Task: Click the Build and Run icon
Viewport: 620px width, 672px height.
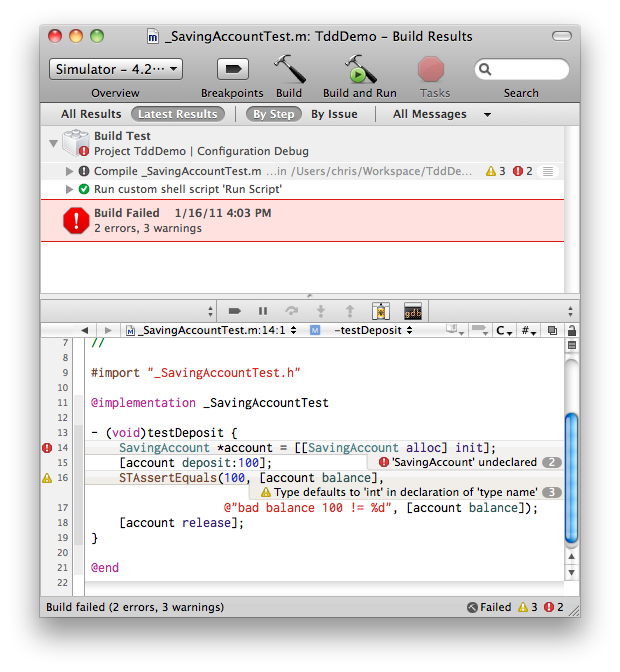Action: (360, 70)
